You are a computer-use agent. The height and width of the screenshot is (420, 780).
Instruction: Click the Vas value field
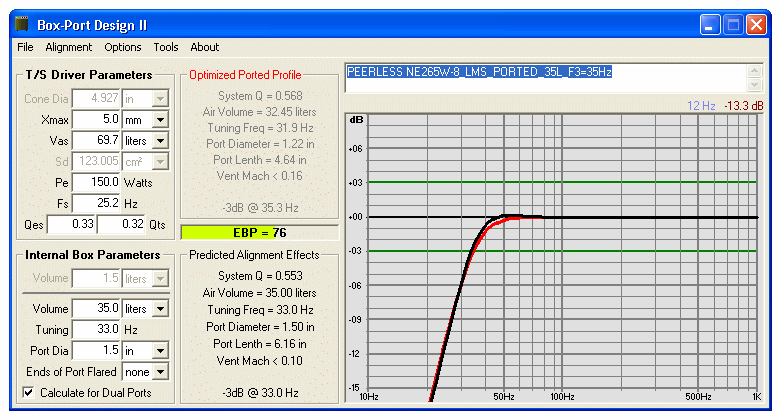click(97, 140)
